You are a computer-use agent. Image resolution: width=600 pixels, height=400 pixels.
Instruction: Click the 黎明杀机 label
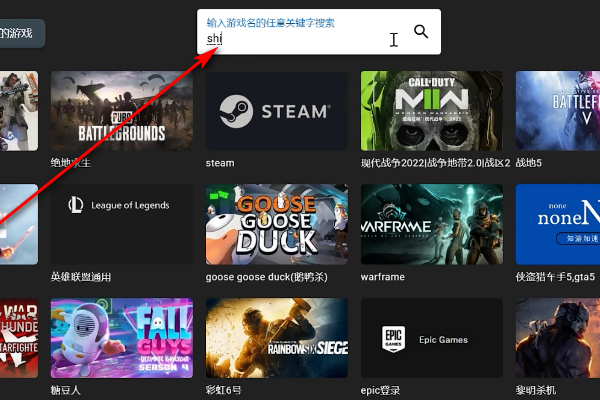[536, 390]
